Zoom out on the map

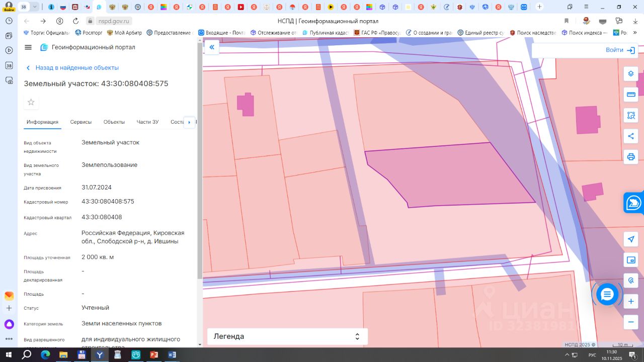pos(631,322)
